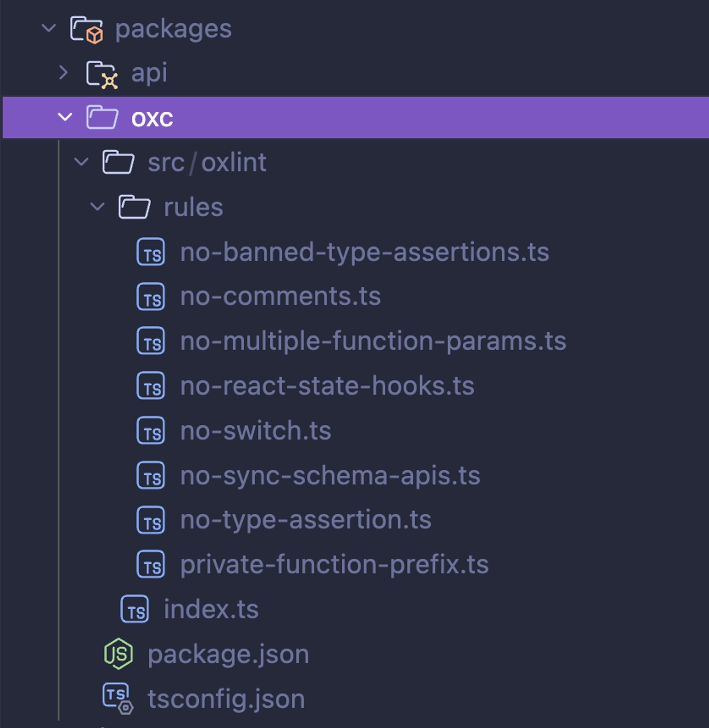Collapse the packages folder chevron
This screenshot has width=709, height=728.
point(49,28)
